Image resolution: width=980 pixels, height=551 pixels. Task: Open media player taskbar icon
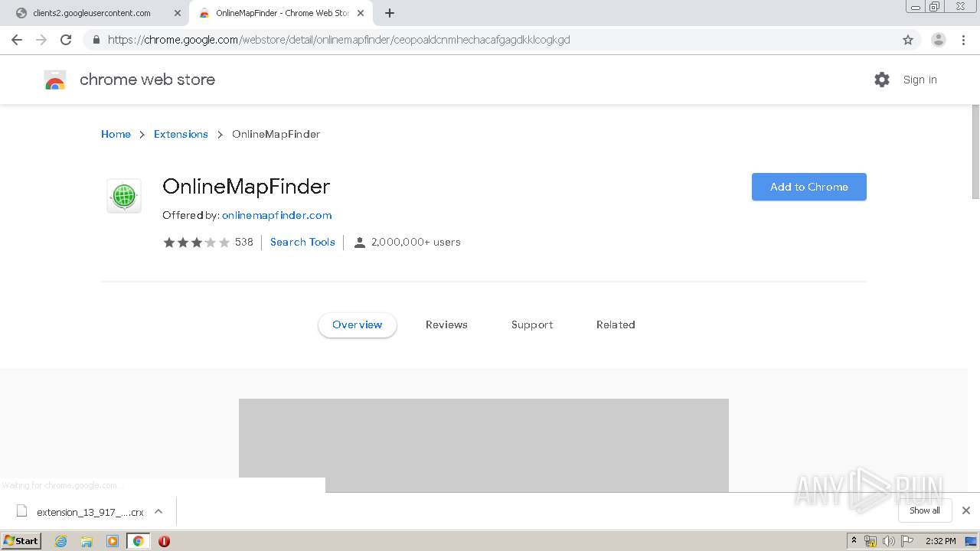pos(113,541)
